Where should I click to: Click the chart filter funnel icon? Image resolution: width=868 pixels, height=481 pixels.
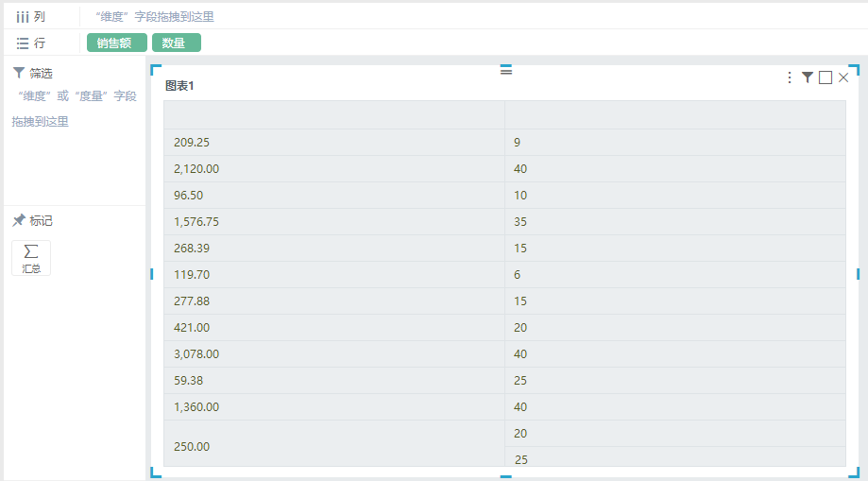coord(808,77)
